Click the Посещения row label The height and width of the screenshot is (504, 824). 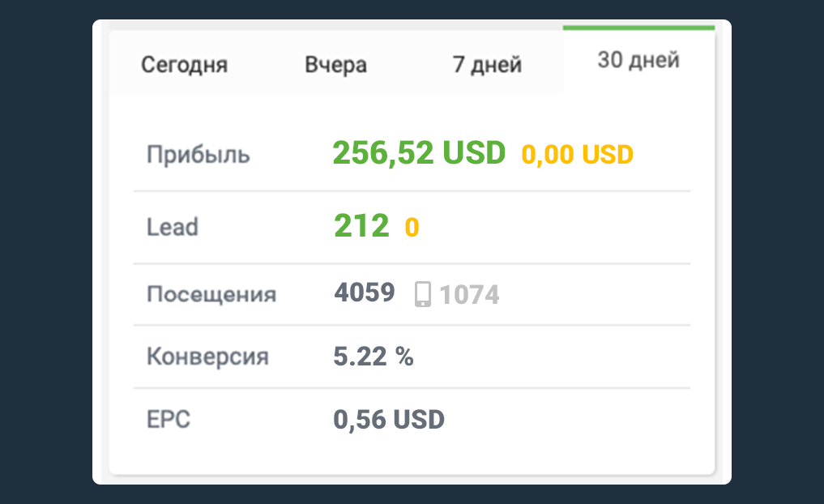[211, 294]
